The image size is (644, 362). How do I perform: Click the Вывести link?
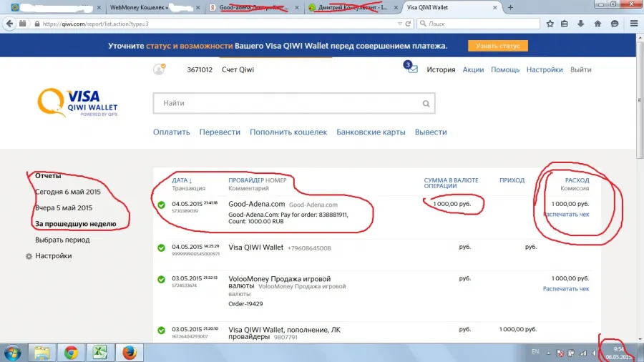pos(431,132)
